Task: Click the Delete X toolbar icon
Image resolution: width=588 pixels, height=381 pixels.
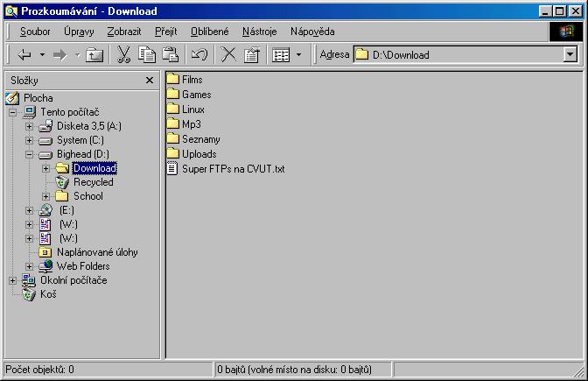Action: 228,55
